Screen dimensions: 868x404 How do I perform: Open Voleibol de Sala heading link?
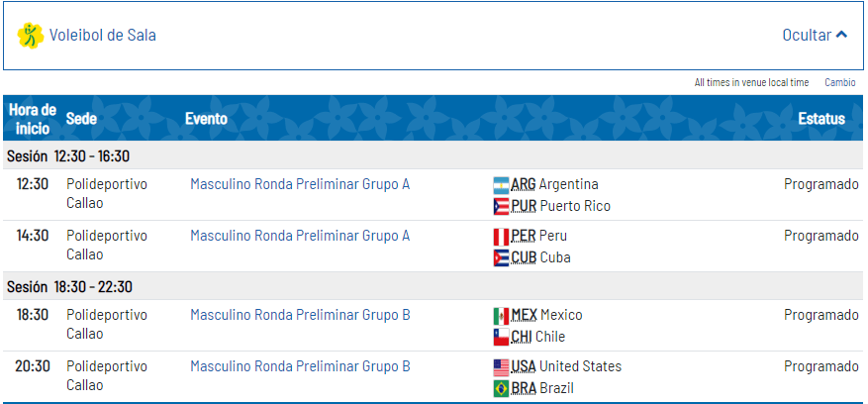(x=102, y=35)
